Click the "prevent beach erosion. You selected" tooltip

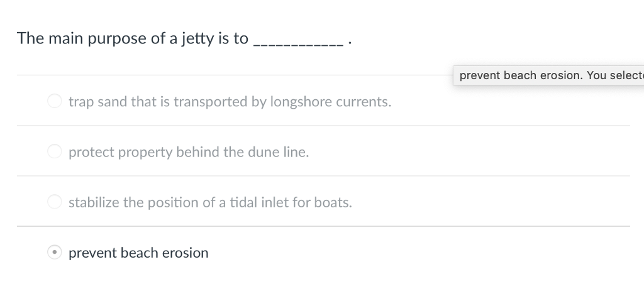548,75
